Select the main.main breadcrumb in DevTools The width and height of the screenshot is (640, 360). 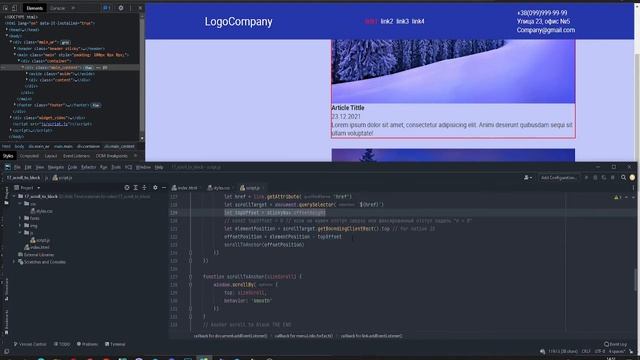coord(63,146)
